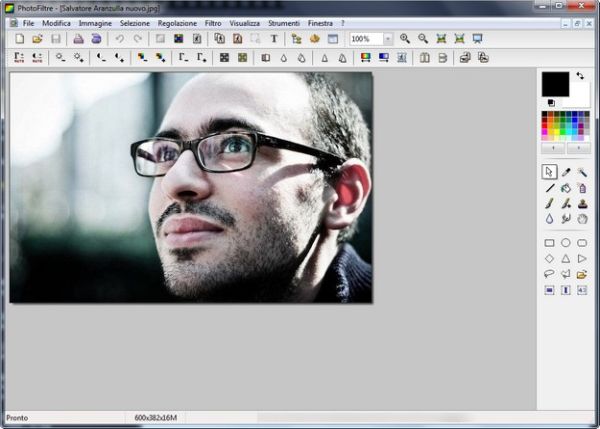Swap foreground and background colors
Screen dimensions: 600x429
click(x=580, y=76)
